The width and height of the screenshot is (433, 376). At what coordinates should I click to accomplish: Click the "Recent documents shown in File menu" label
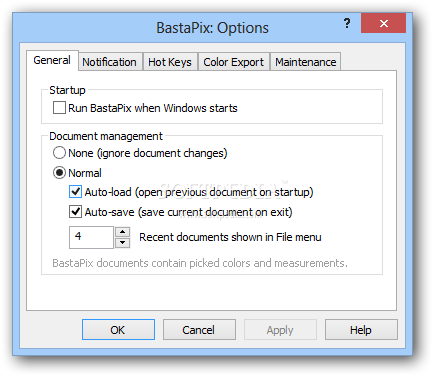pos(230,237)
